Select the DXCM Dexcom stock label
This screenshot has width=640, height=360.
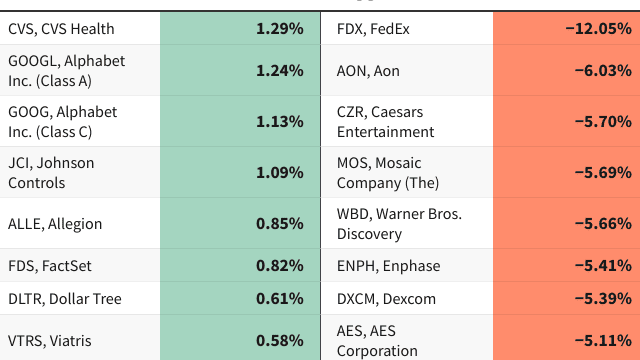coord(386,299)
